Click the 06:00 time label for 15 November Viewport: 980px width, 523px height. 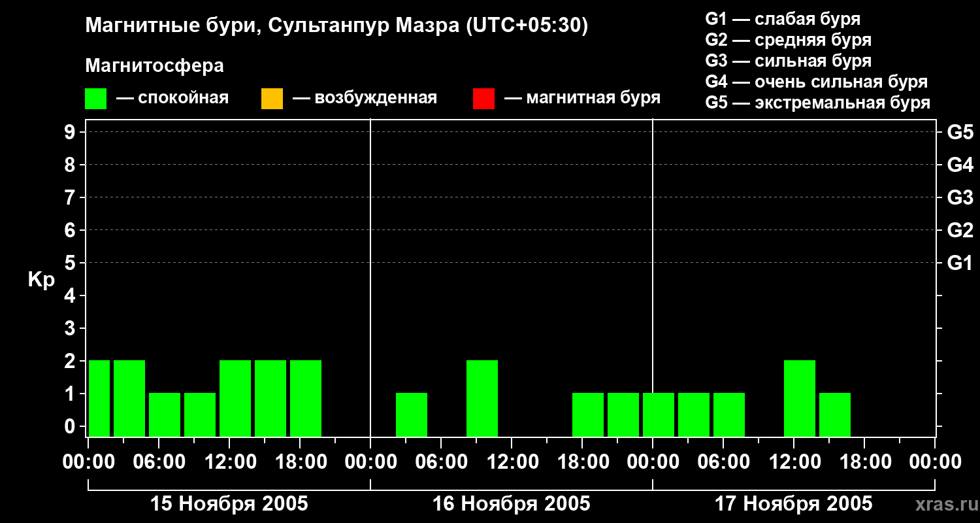click(x=159, y=462)
